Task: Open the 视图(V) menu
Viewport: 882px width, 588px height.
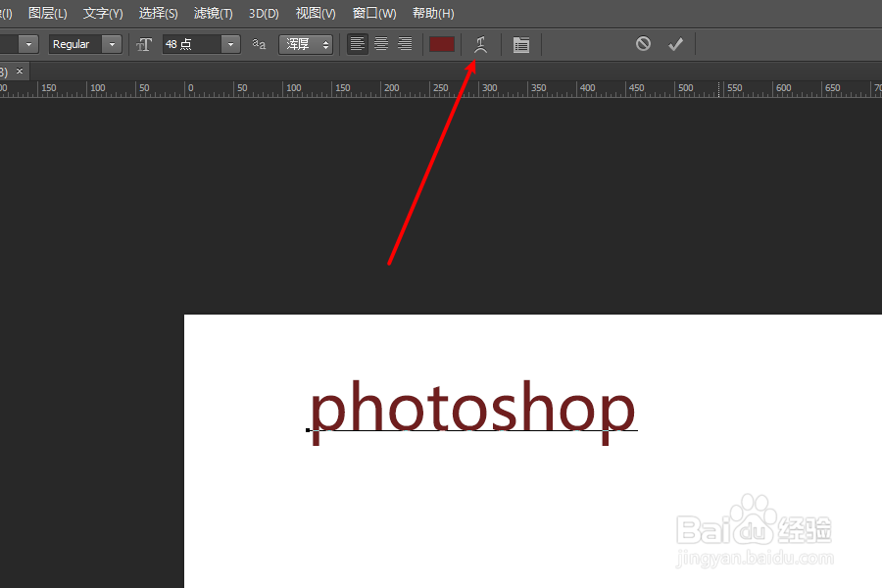Action: coord(316,13)
